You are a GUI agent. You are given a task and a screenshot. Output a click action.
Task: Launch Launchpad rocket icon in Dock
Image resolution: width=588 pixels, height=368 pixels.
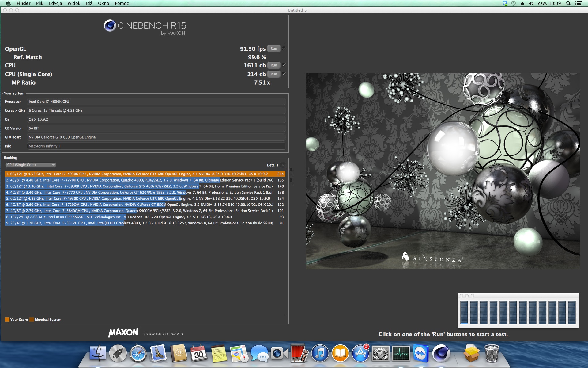point(118,353)
